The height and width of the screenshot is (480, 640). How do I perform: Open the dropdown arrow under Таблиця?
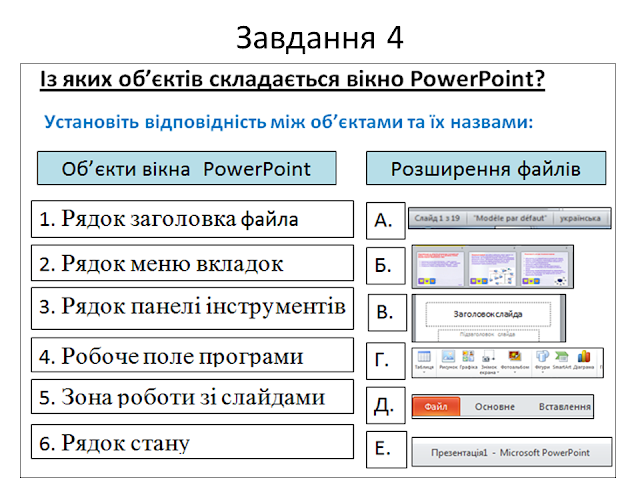[x=424, y=372]
